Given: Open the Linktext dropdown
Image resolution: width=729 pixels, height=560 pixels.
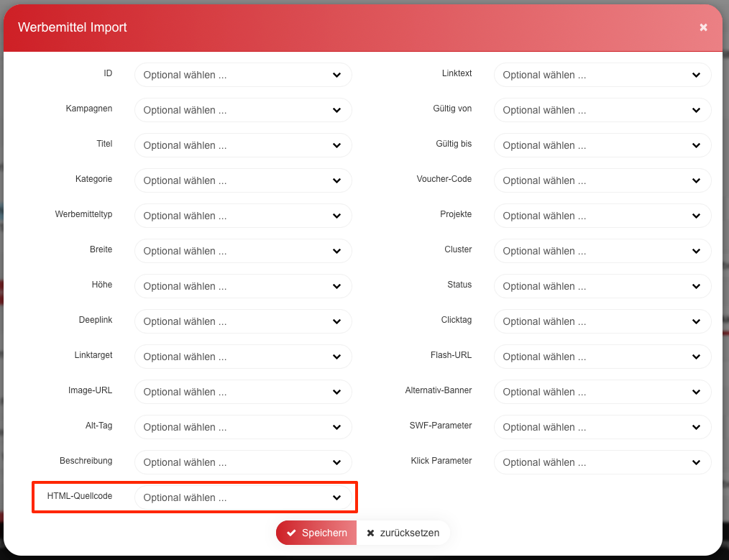Looking at the screenshot, I should pyautogui.click(x=602, y=75).
